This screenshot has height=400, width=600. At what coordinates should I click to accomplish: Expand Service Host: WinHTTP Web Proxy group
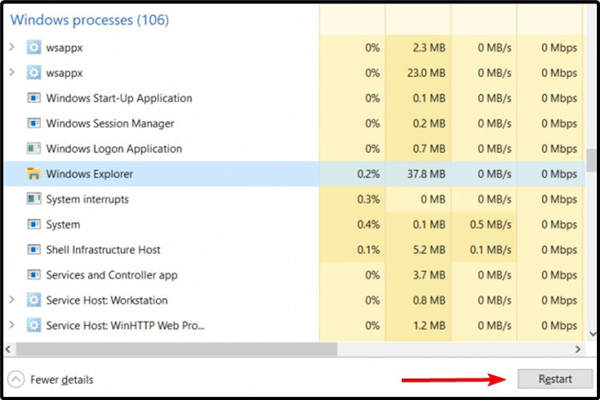point(12,325)
